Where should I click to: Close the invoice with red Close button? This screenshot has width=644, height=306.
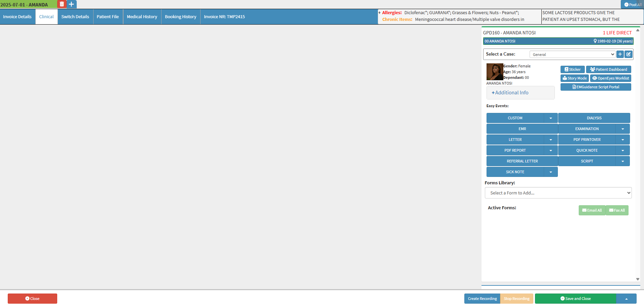[32, 299]
